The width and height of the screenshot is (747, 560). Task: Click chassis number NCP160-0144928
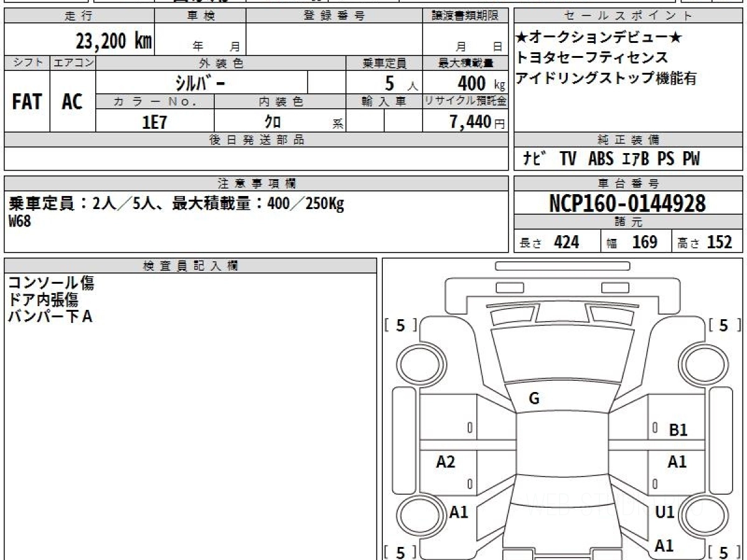[x=627, y=203]
